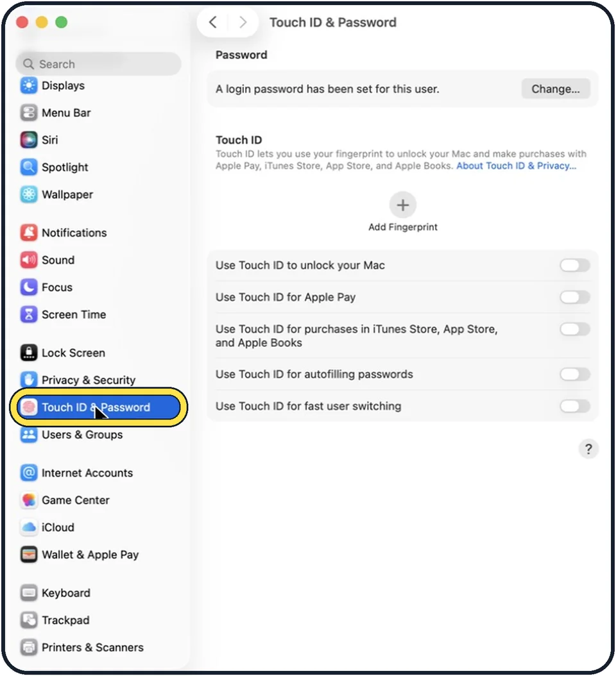This screenshot has width=616, height=676.
Task: Select the "Notifications" sidebar label
Action: [x=74, y=233]
